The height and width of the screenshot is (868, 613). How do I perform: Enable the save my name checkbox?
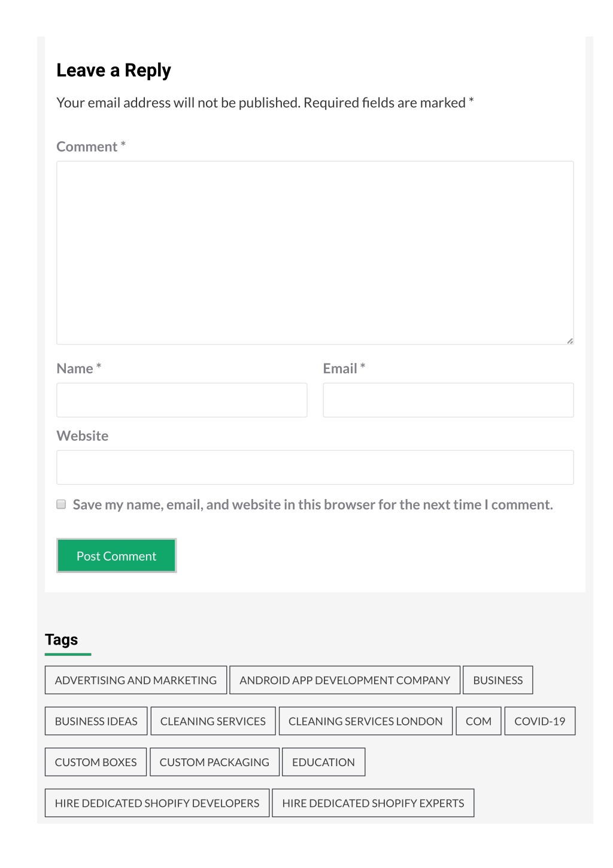pos(61,504)
